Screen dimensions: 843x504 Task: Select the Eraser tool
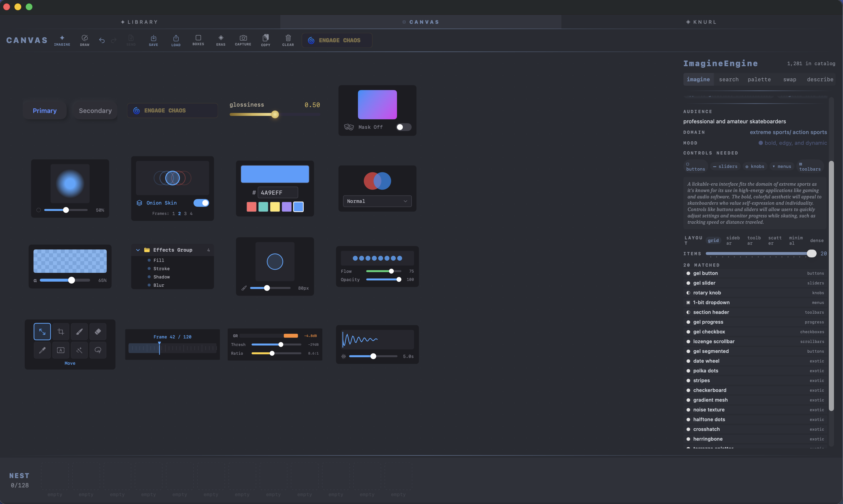tap(98, 331)
